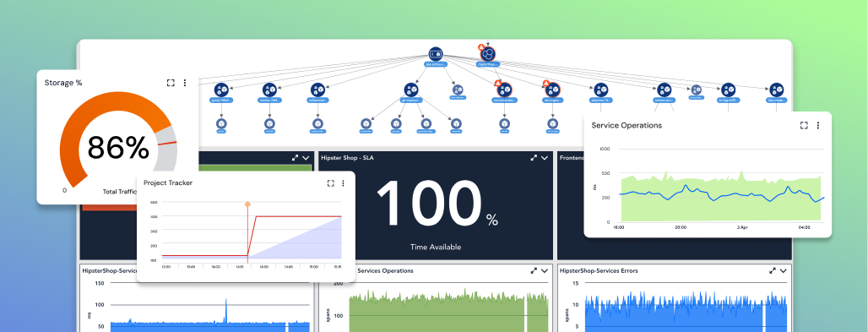
Task: Expand Project Tracker widget to fullscreen
Action: click(330, 183)
